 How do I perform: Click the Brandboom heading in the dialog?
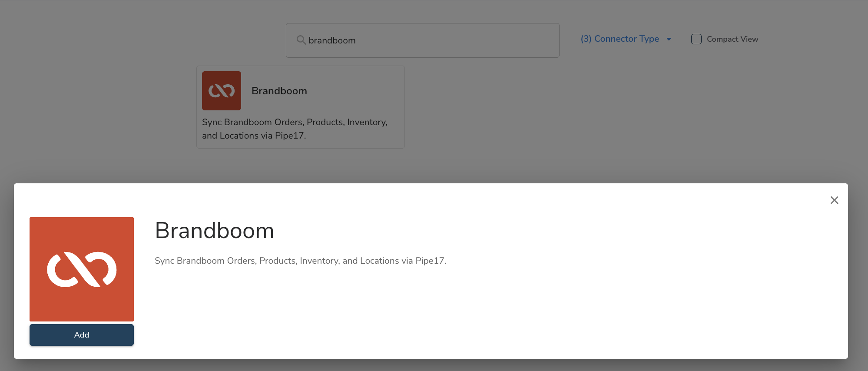pyautogui.click(x=215, y=230)
